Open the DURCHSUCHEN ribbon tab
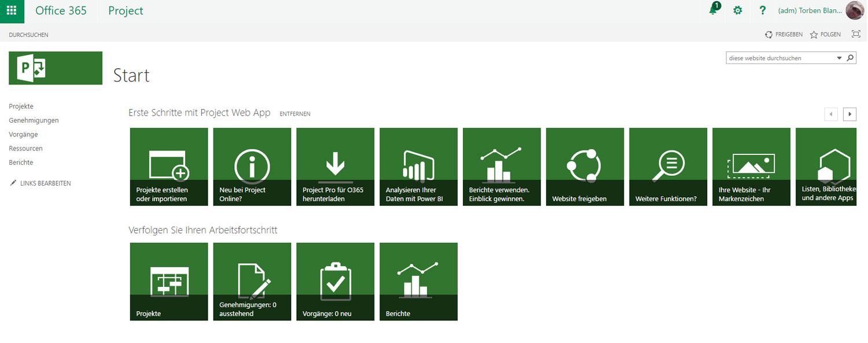The image size is (868, 343). [x=28, y=35]
